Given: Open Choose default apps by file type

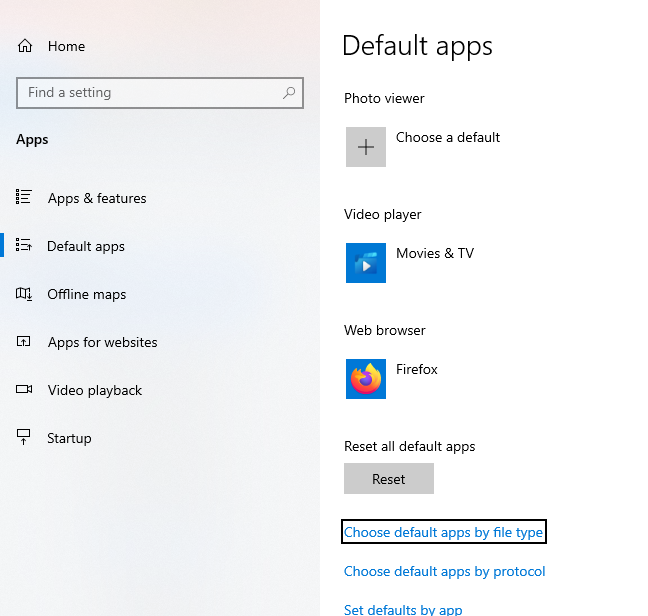Looking at the screenshot, I should click(443, 532).
